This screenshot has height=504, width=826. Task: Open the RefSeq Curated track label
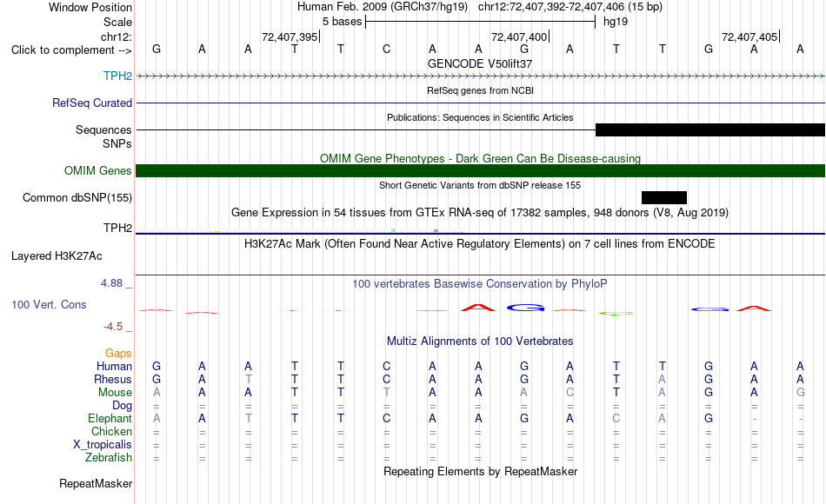[x=91, y=103]
